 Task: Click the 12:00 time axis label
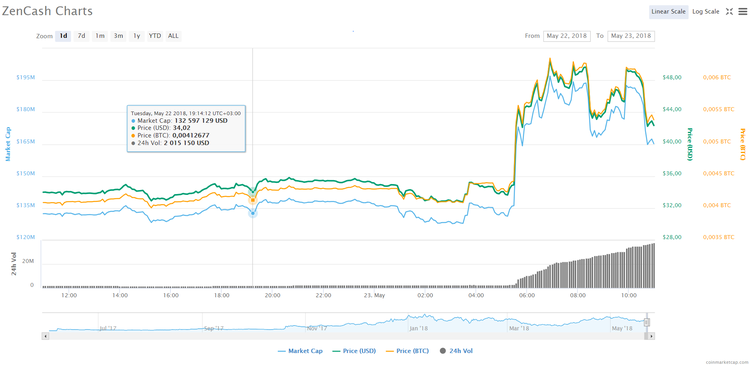click(x=69, y=295)
